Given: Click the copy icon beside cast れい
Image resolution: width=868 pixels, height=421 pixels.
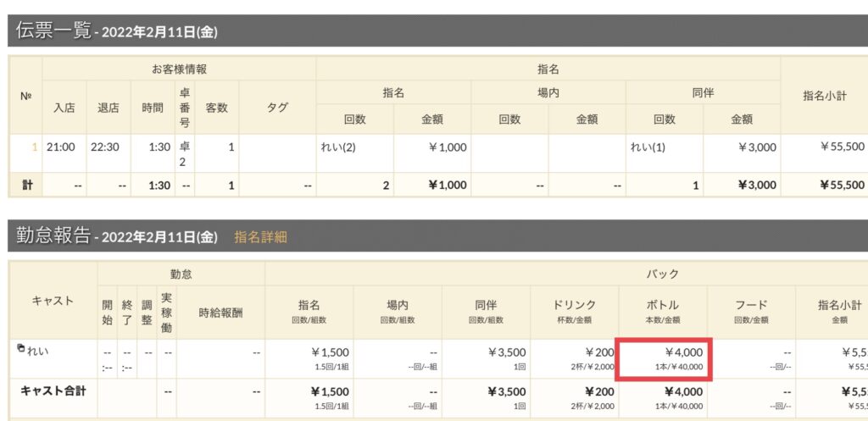Looking at the screenshot, I should tap(22, 348).
